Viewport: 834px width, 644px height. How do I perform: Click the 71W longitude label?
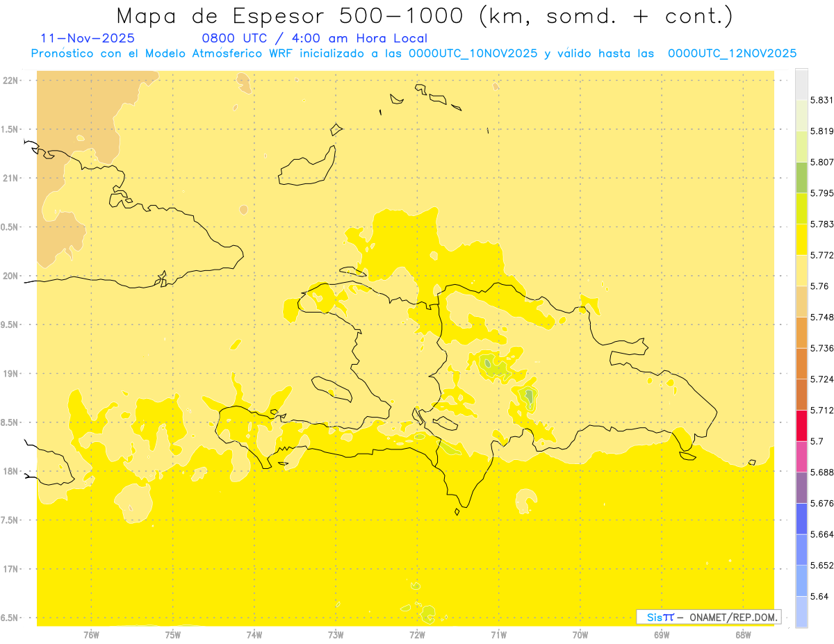(498, 635)
